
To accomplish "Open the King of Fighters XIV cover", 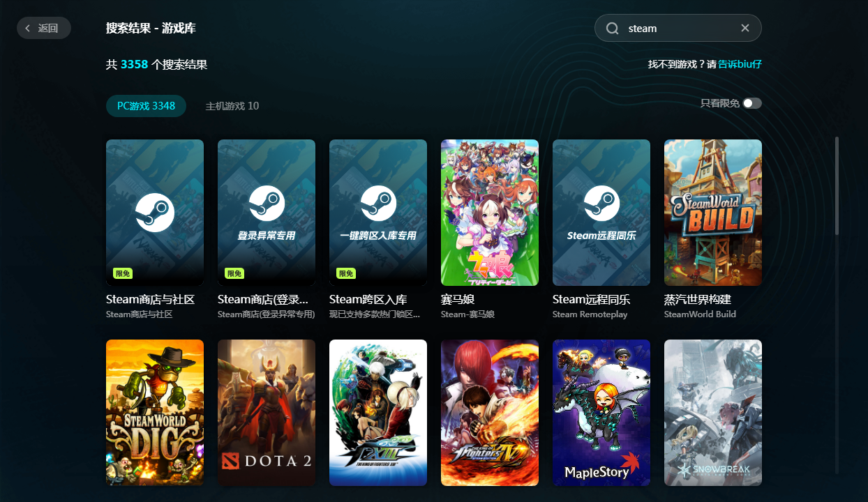I will tap(490, 413).
